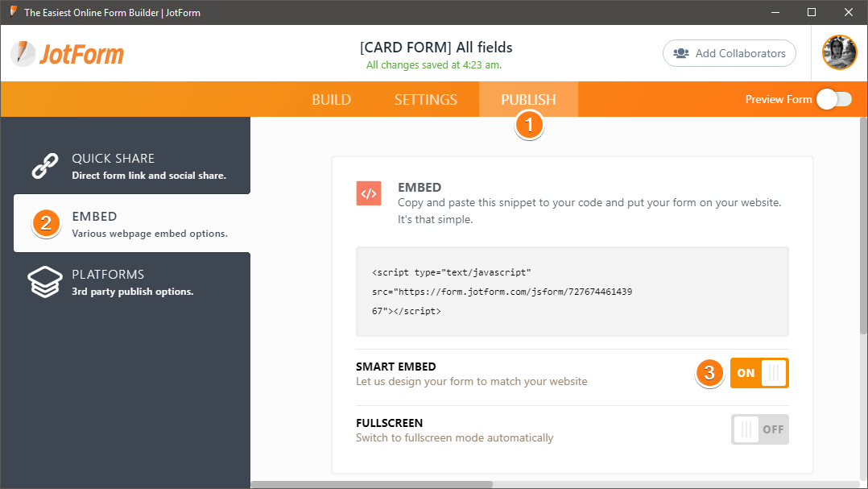Click the JotForm logo
This screenshot has width=868, height=489.
[68, 54]
